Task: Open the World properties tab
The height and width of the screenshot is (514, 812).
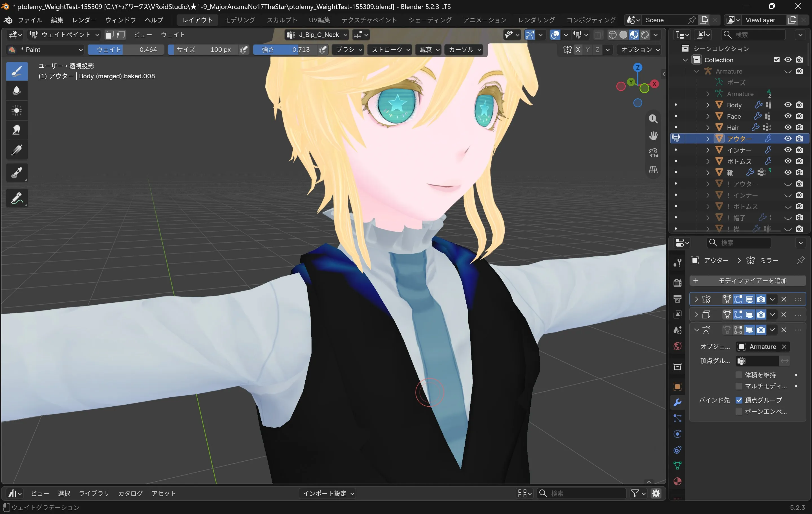Action: pos(677,346)
